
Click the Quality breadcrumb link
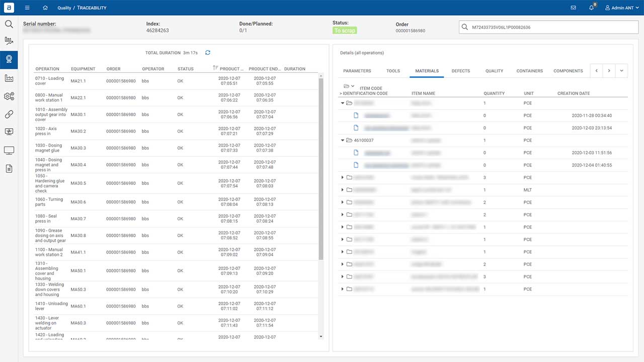click(64, 8)
